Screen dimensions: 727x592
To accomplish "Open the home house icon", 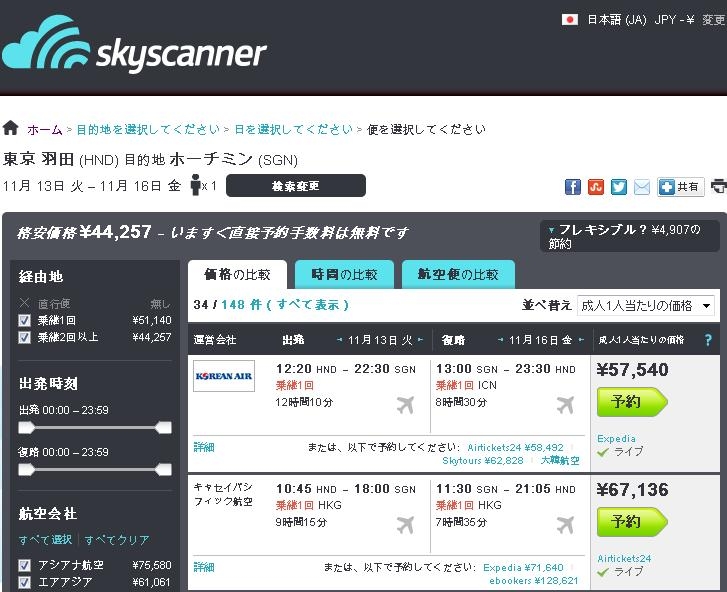I will [10, 128].
